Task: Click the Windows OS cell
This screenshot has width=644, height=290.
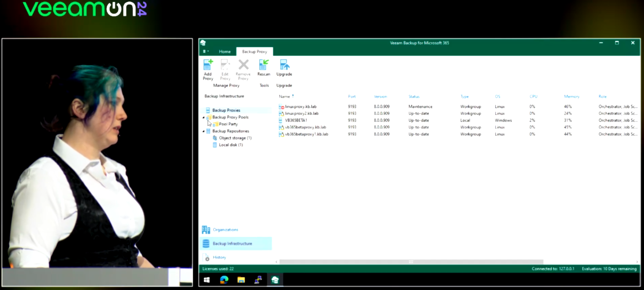Action: (503, 120)
